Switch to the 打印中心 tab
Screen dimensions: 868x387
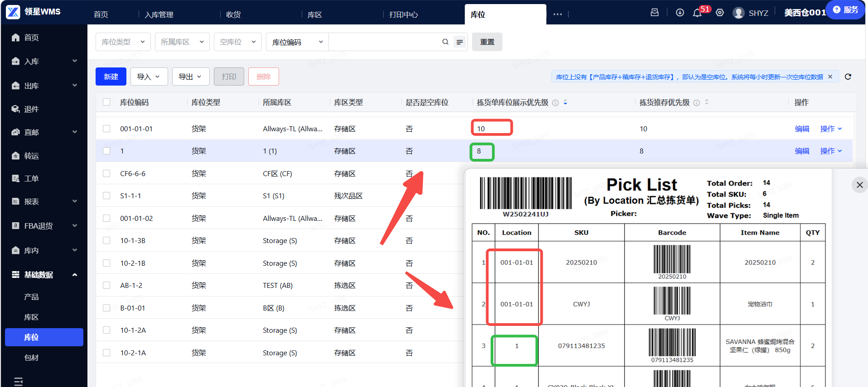click(x=404, y=14)
